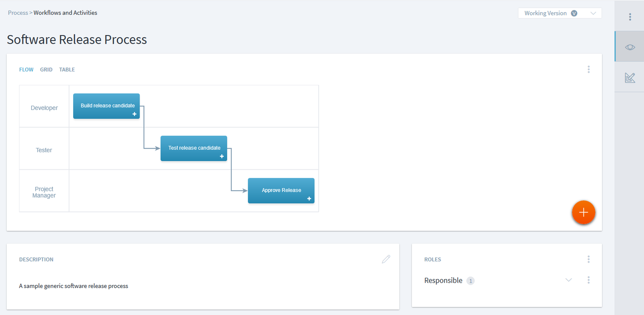This screenshot has height=315, width=644.
Task: Open Workflows and Activities breadcrumb
Action: 65,13
